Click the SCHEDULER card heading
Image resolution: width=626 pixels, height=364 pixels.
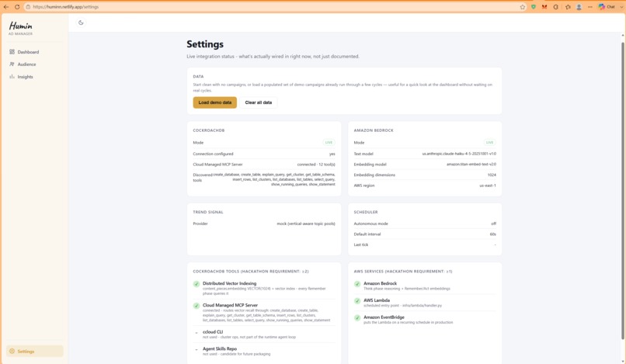[x=366, y=213]
